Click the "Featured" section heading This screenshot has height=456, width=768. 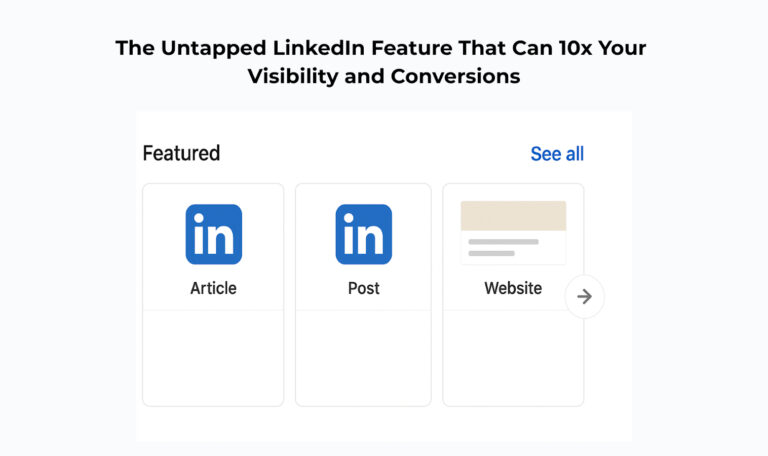point(181,154)
